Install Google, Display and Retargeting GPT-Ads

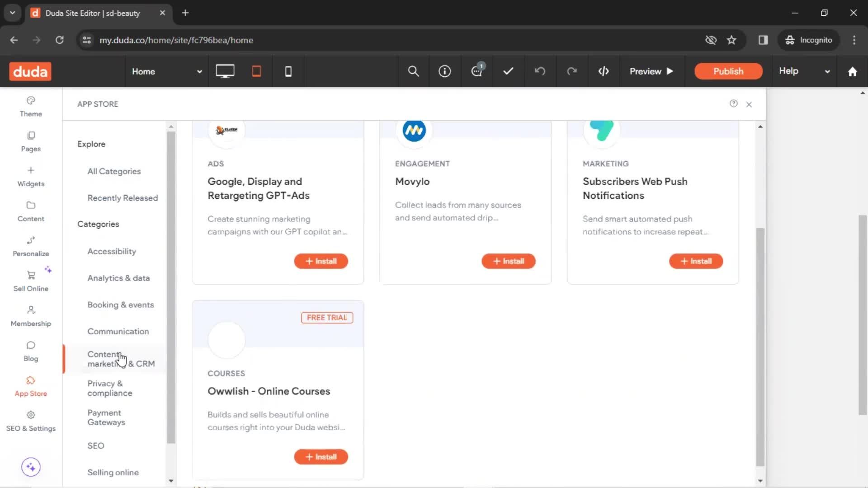pos(321,261)
